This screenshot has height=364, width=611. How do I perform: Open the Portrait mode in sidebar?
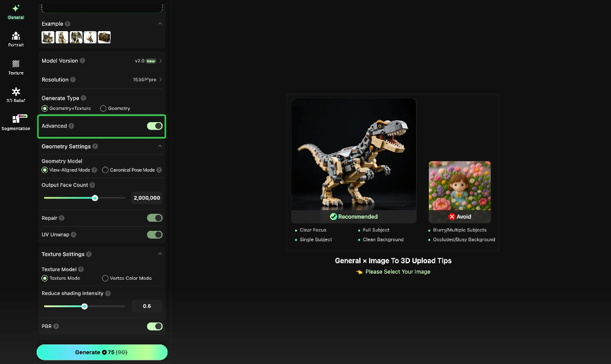[x=16, y=39]
